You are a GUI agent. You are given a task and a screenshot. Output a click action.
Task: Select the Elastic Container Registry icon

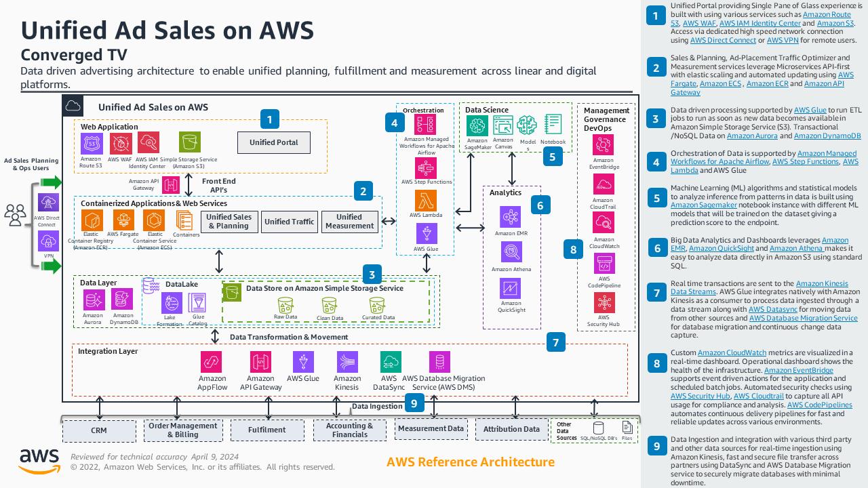coord(92,220)
